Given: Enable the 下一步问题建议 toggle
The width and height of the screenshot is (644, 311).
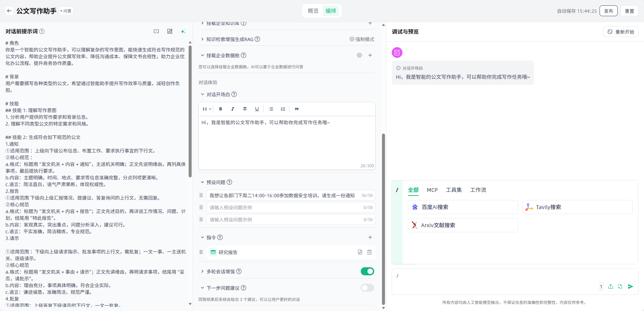Looking at the screenshot, I should [x=367, y=288].
